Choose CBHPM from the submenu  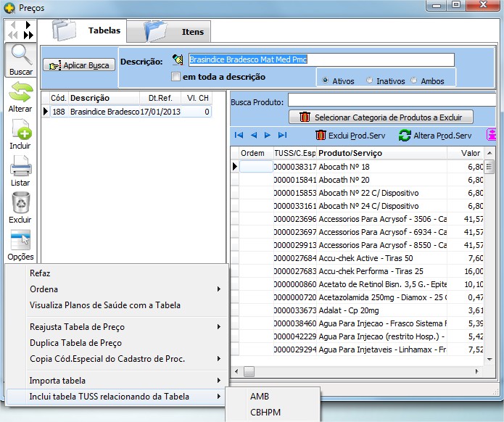click(265, 413)
